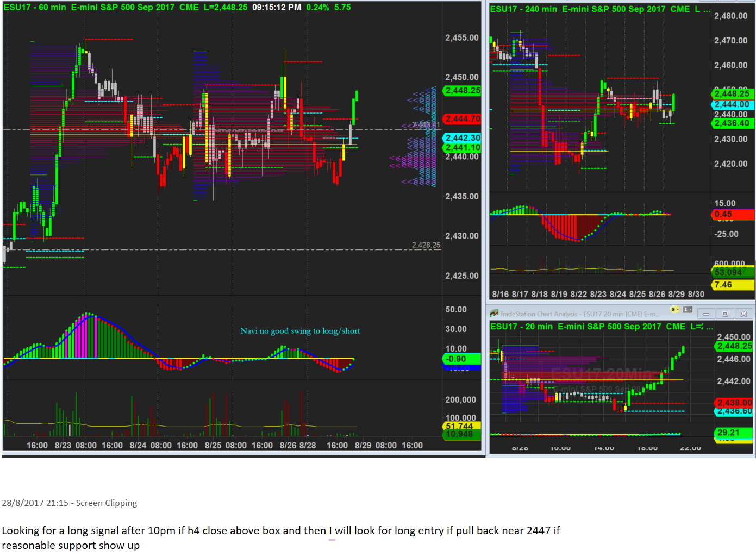Click the green 2,448.25 label on 60 min chart
The height and width of the screenshot is (557, 756).
(463, 91)
